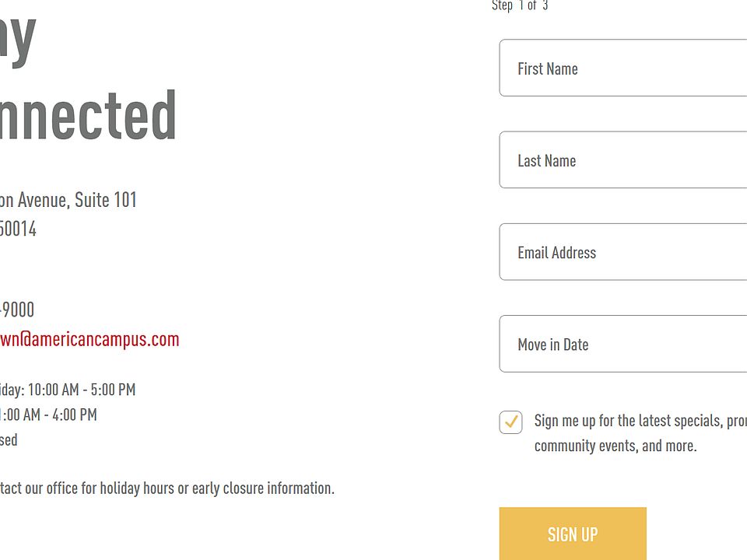Viewport: 747px width, 560px height.
Task: Open the red americancampus.com email link
Action: [89, 339]
